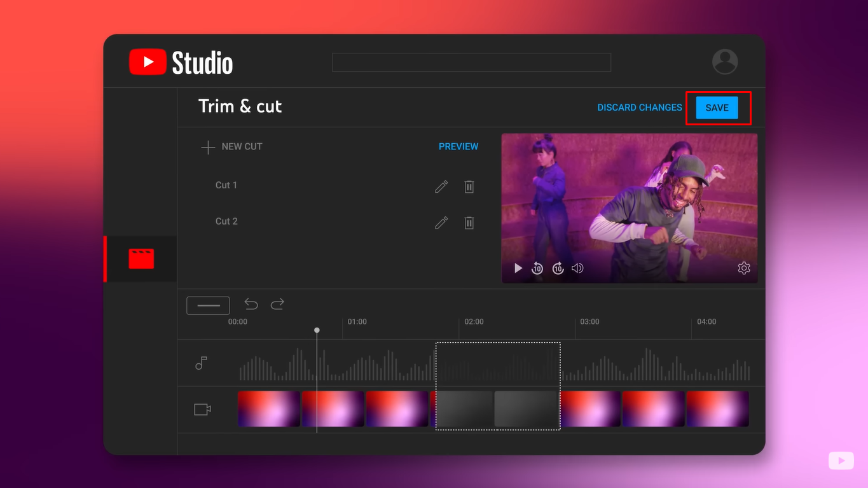Open the player settings gear icon

[743, 268]
